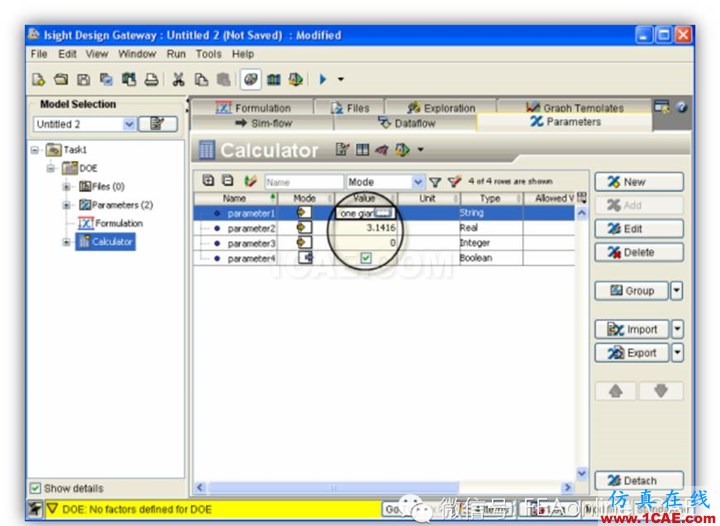Open the dropdown arrow in the Calculator header

coord(420,150)
